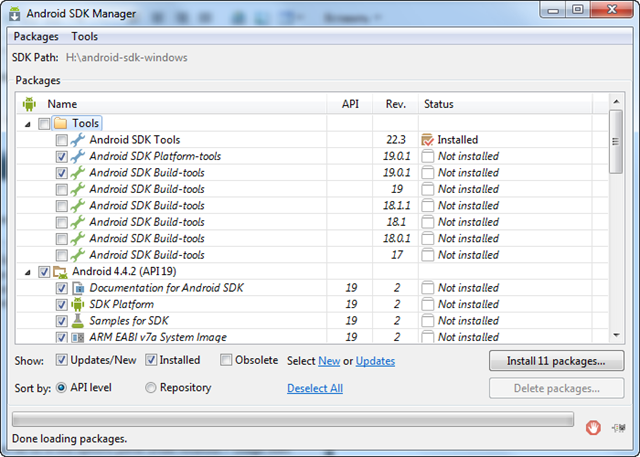Click the Status column header
Viewport: 640px width, 457px height.
coord(505,104)
